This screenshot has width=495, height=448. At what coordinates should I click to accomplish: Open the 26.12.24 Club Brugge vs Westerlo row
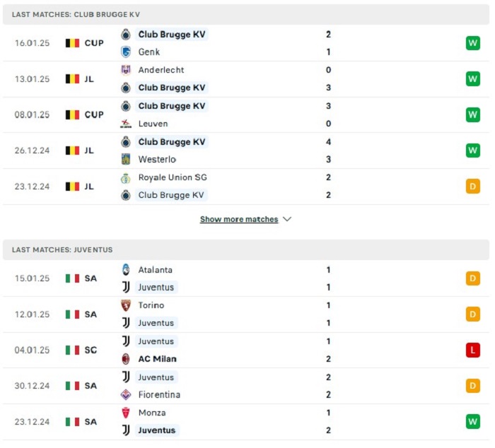click(x=246, y=151)
